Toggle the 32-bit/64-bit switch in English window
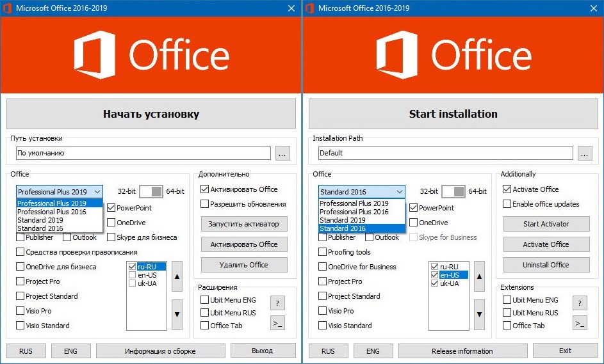 click(453, 191)
